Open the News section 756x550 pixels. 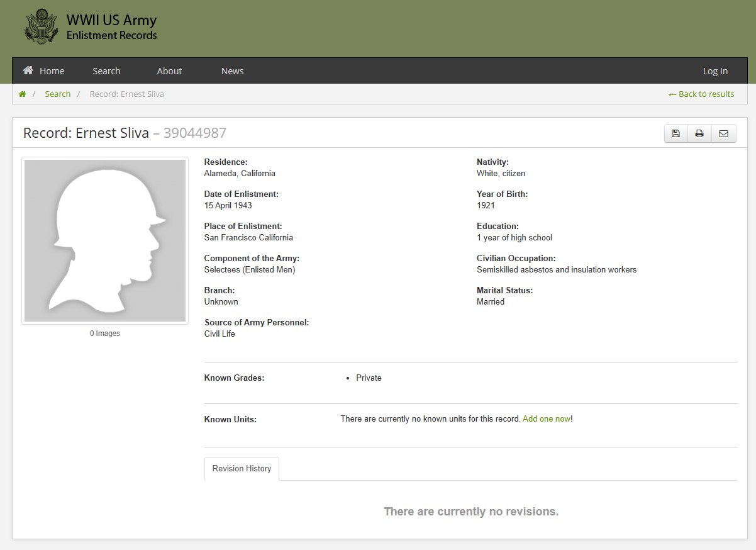tap(232, 71)
